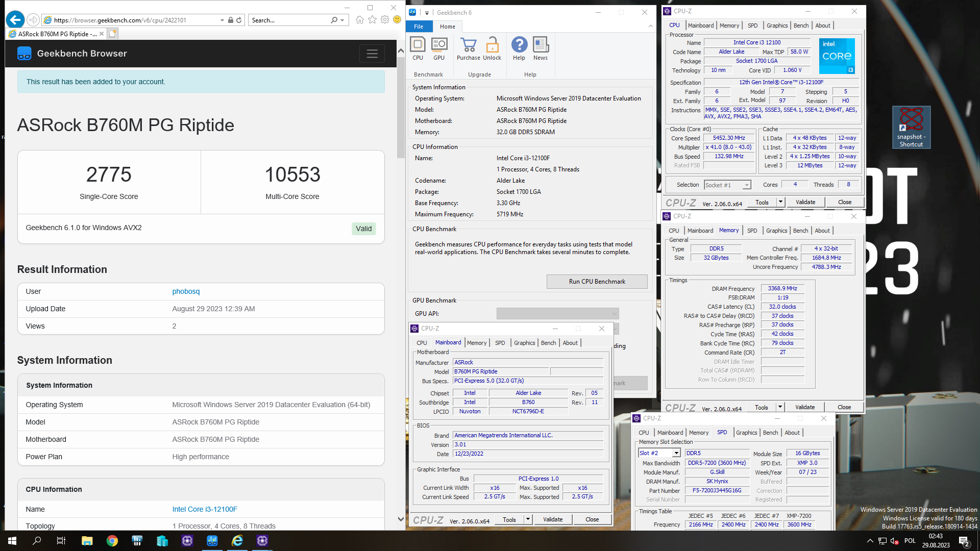The width and height of the screenshot is (980, 551).
Task: Open Tools dropdown arrow in Memory CPU-Z window
Action: [x=780, y=407]
